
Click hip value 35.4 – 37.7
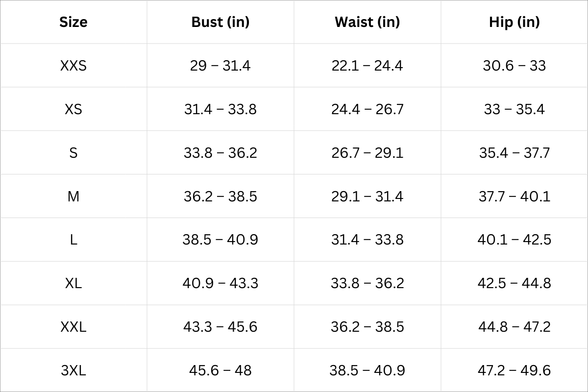tap(514, 153)
